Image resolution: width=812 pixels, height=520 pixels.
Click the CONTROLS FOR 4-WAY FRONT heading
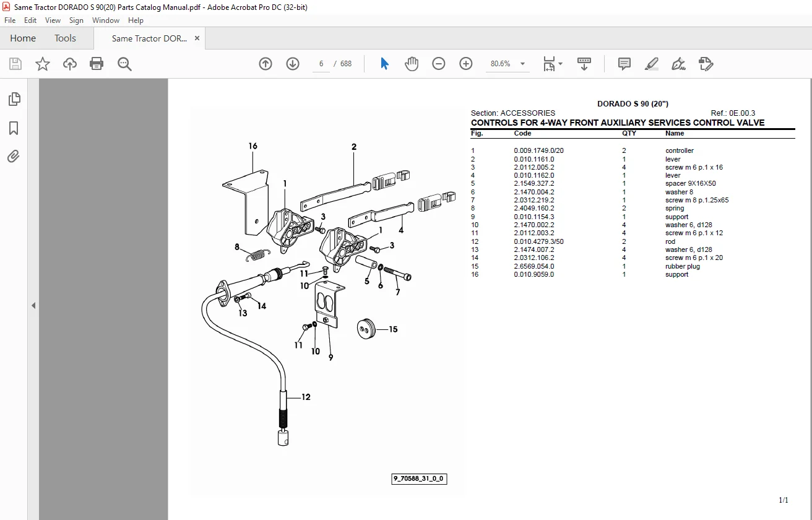click(618, 123)
